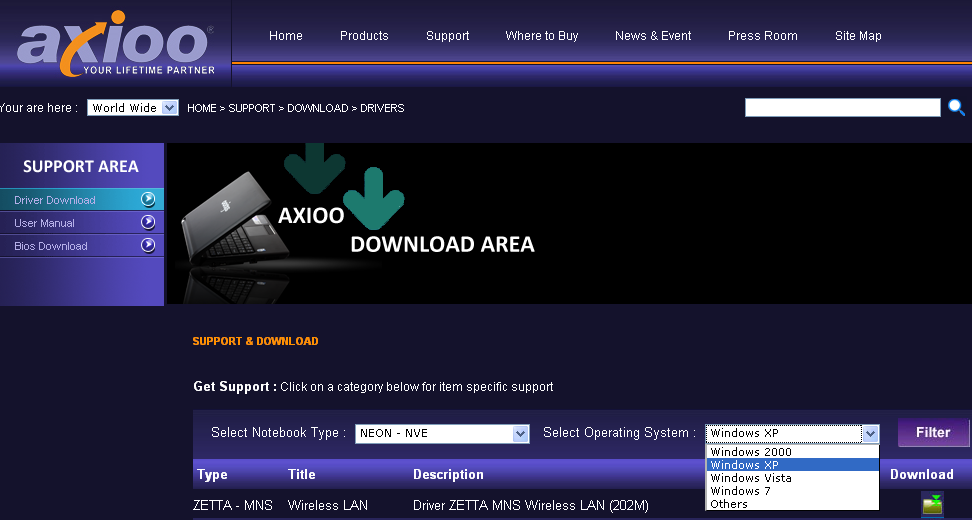The image size is (972, 520).
Task: Click the Description column header
Action: (448, 475)
